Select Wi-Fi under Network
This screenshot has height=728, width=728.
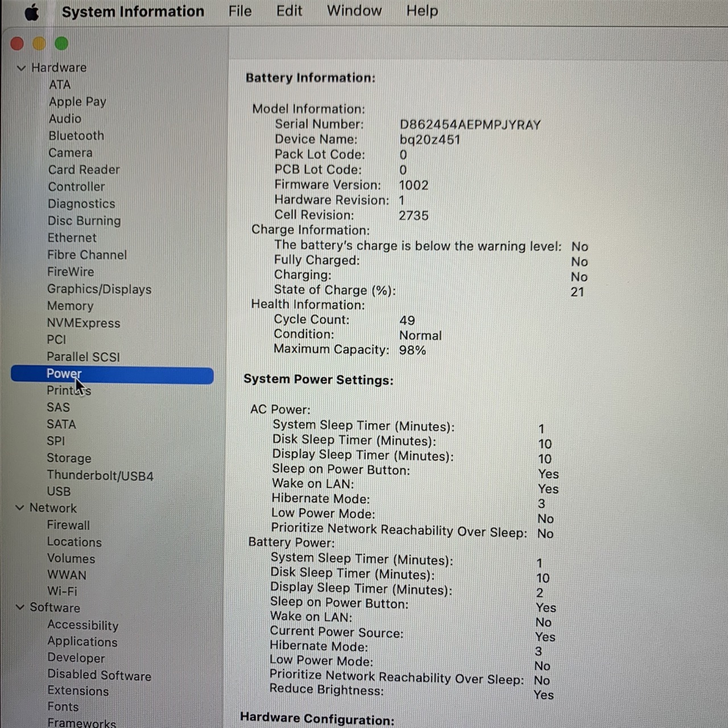click(x=62, y=591)
